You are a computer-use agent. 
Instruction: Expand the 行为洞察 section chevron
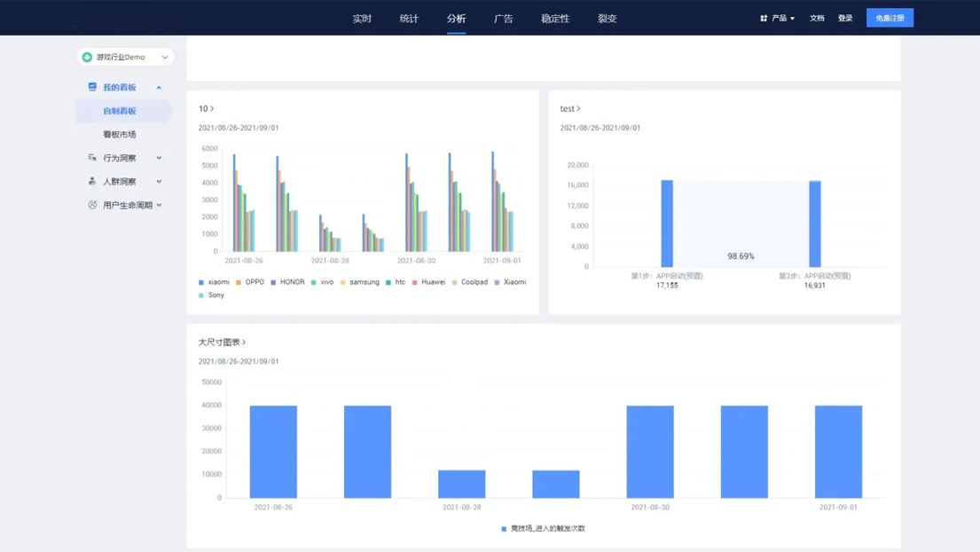click(159, 158)
